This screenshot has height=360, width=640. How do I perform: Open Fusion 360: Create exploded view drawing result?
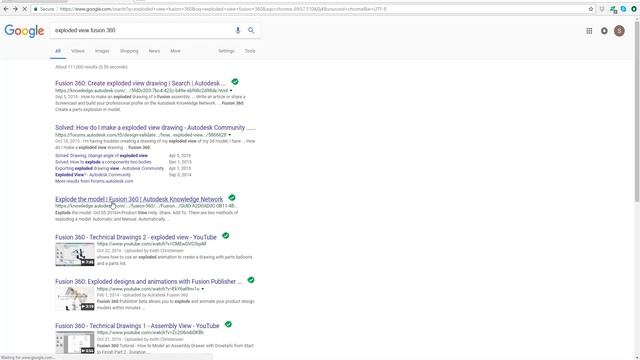coord(140,83)
